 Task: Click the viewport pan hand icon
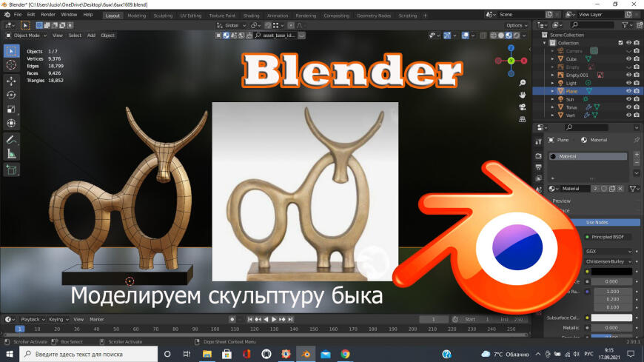pyautogui.click(x=523, y=95)
